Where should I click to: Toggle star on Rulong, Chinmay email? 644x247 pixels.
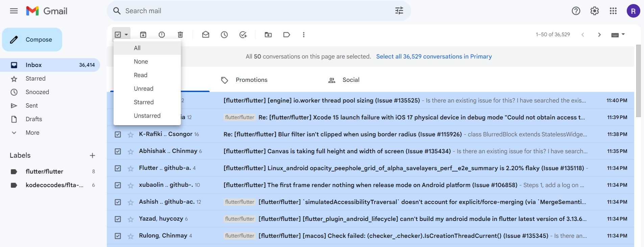click(130, 236)
